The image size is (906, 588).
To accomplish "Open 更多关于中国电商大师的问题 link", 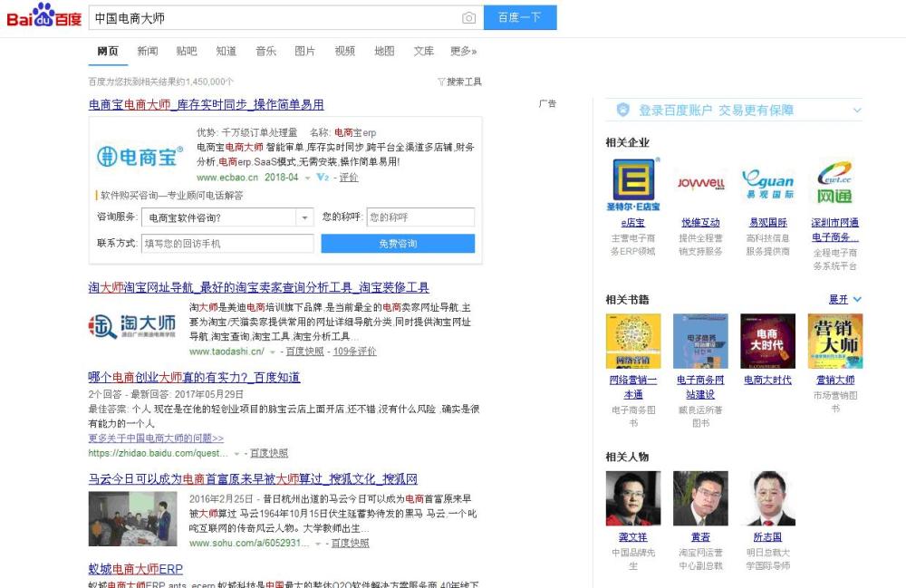I will (156, 439).
